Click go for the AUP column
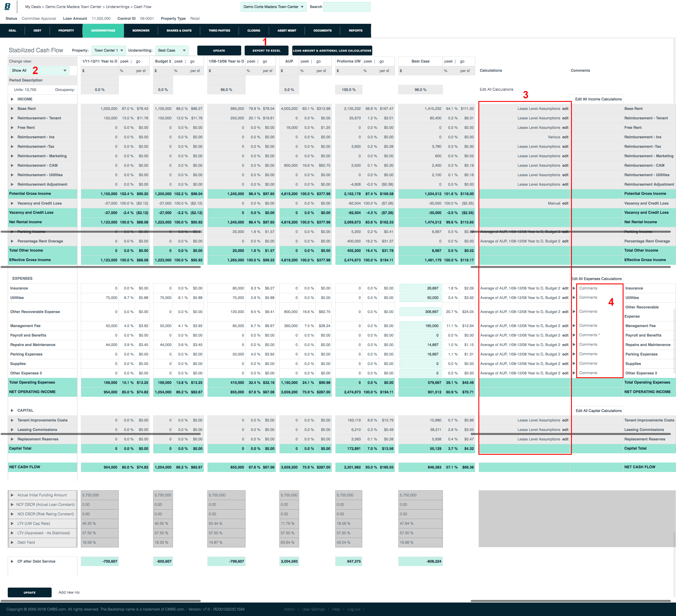This screenshot has height=616, width=676. [319, 61]
